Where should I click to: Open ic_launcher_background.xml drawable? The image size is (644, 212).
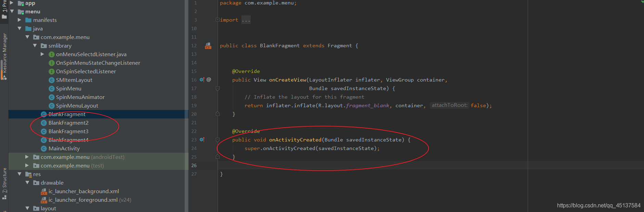coord(84,191)
